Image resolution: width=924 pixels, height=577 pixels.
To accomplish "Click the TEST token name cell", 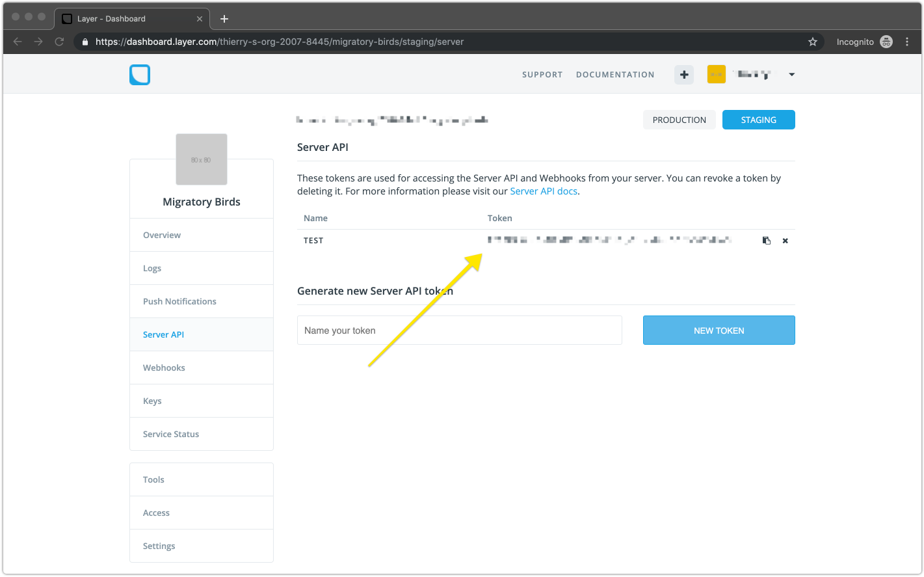I will pos(313,241).
